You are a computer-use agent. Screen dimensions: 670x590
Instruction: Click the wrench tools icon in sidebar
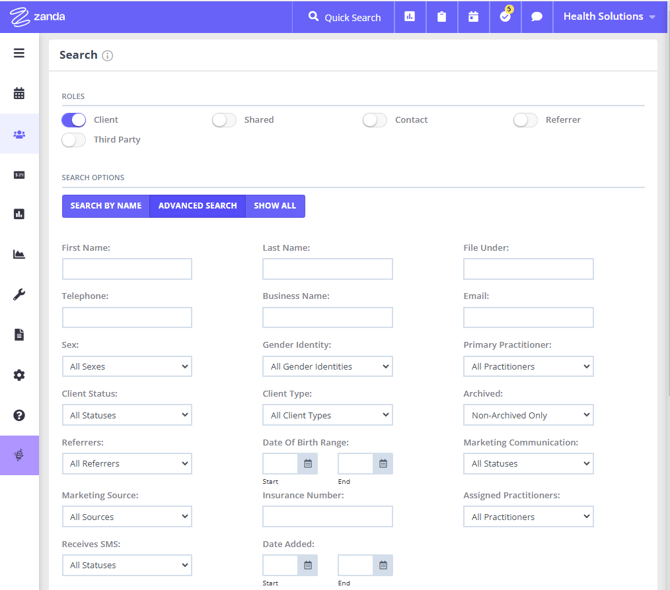pyautogui.click(x=19, y=295)
